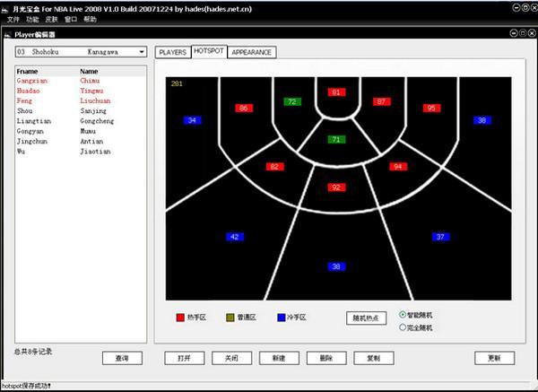538x392 pixels.
Task: Click the 查询 button
Action: pos(122,358)
